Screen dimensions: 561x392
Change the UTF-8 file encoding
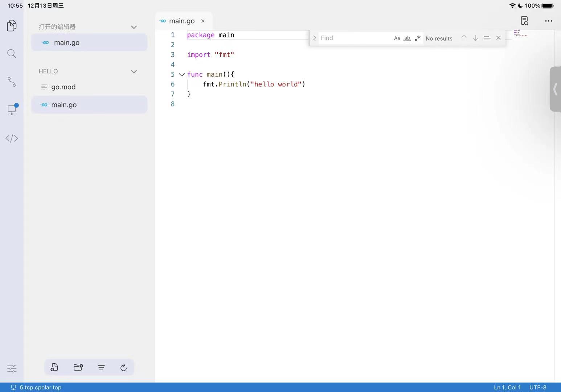pos(538,387)
